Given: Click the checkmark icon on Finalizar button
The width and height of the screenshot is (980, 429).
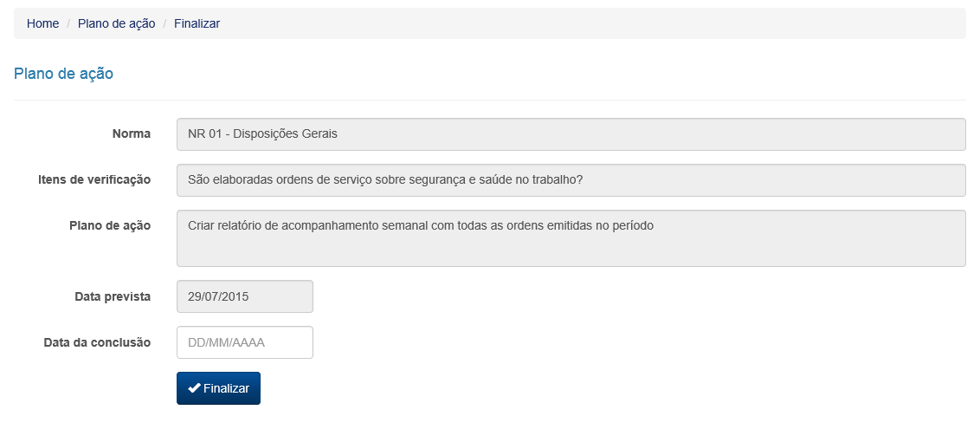Looking at the screenshot, I should [194, 388].
